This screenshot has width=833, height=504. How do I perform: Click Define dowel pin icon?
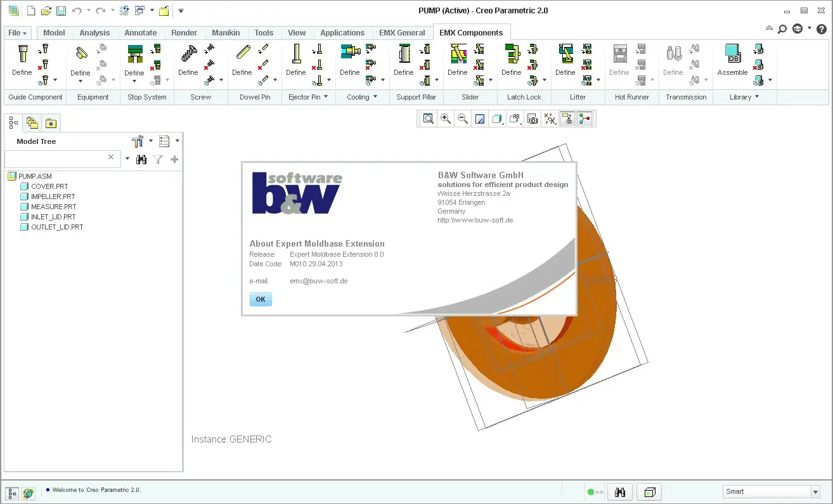242,53
